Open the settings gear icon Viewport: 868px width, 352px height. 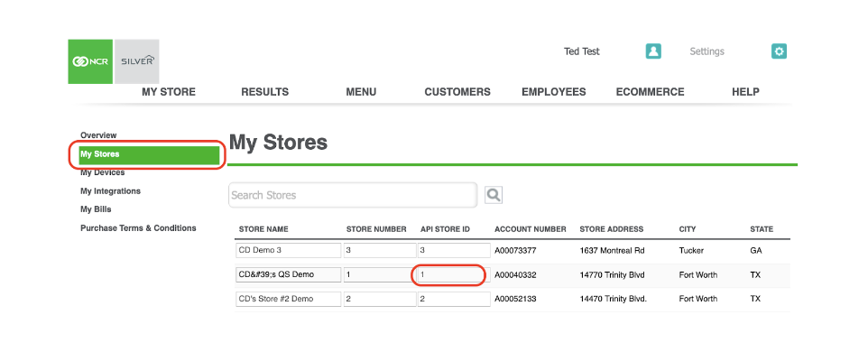point(780,51)
